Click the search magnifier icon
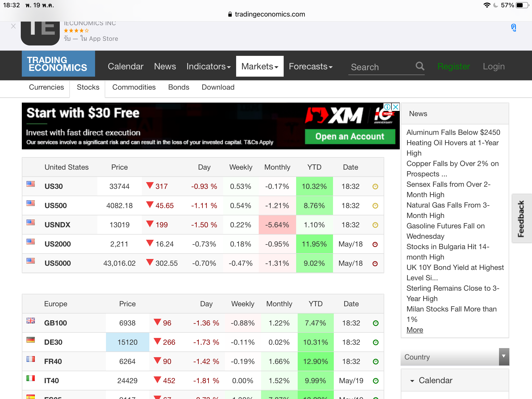 420,66
